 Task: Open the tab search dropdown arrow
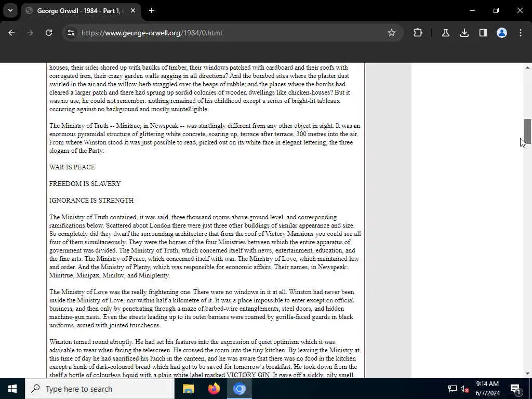[x=10, y=10]
